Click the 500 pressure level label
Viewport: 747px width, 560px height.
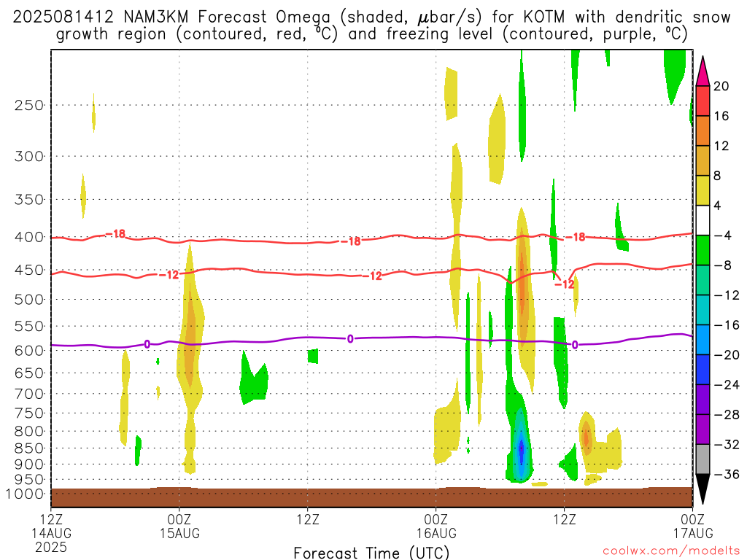(x=29, y=300)
